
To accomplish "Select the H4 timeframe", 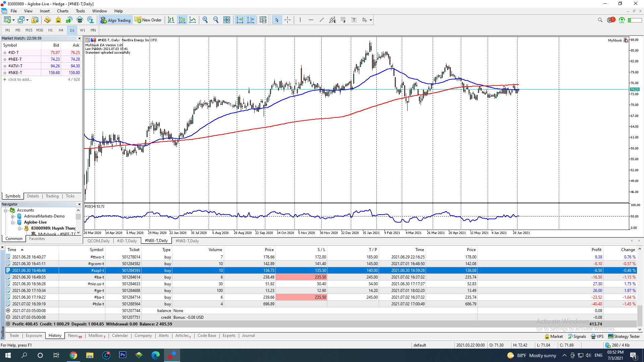I will point(61,30).
